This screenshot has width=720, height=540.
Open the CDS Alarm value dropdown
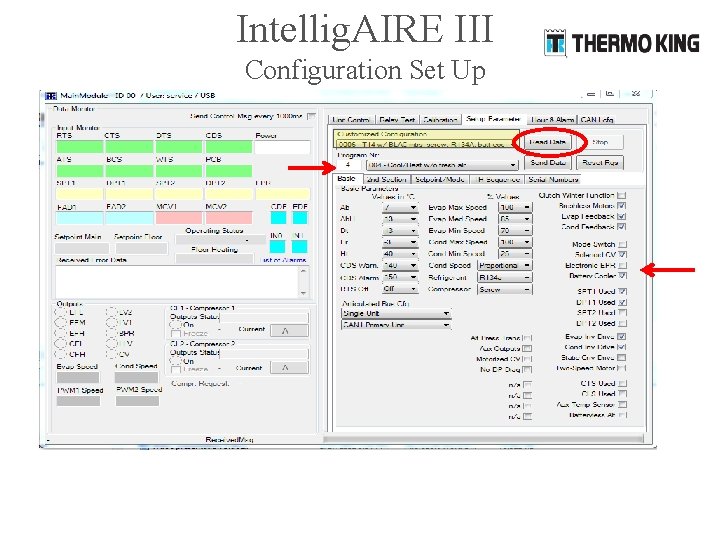(x=400, y=277)
